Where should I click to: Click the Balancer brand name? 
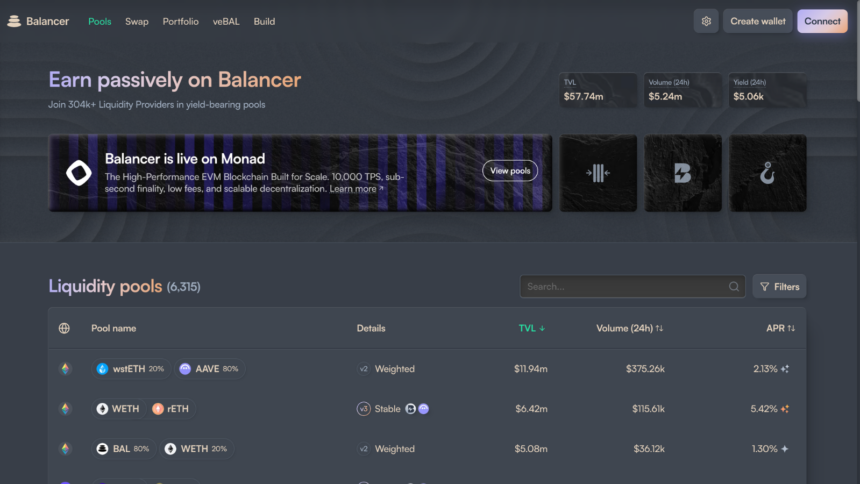[x=48, y=21]
